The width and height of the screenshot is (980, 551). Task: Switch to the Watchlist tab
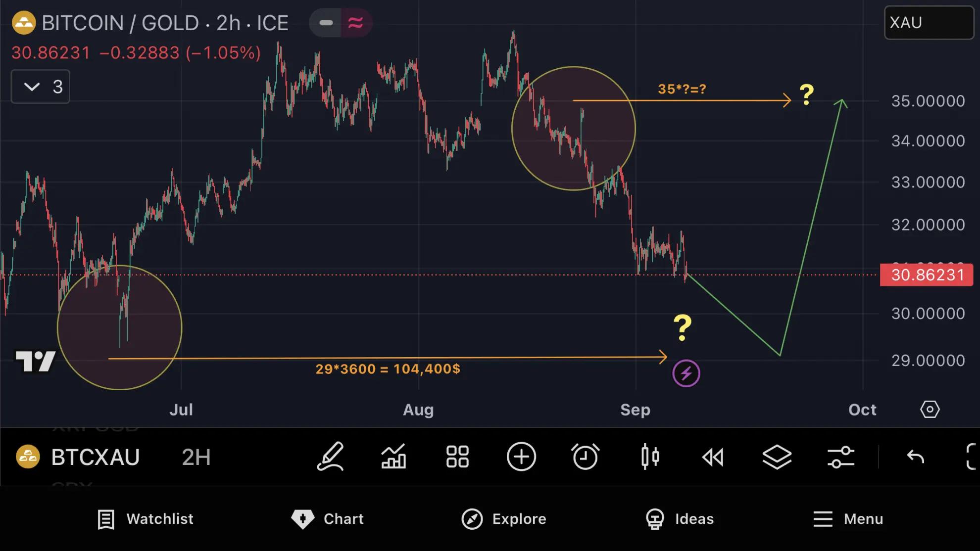[x=146, y=519]
